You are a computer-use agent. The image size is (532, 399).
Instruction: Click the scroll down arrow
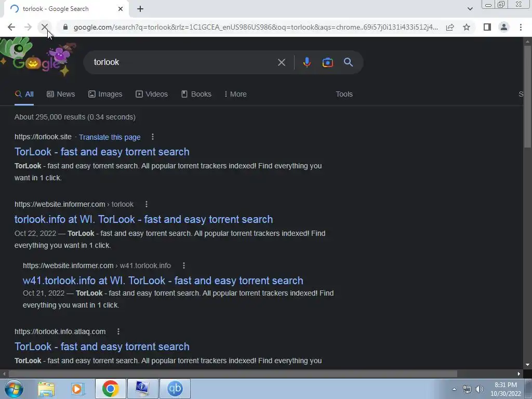[x=527, y=365]
